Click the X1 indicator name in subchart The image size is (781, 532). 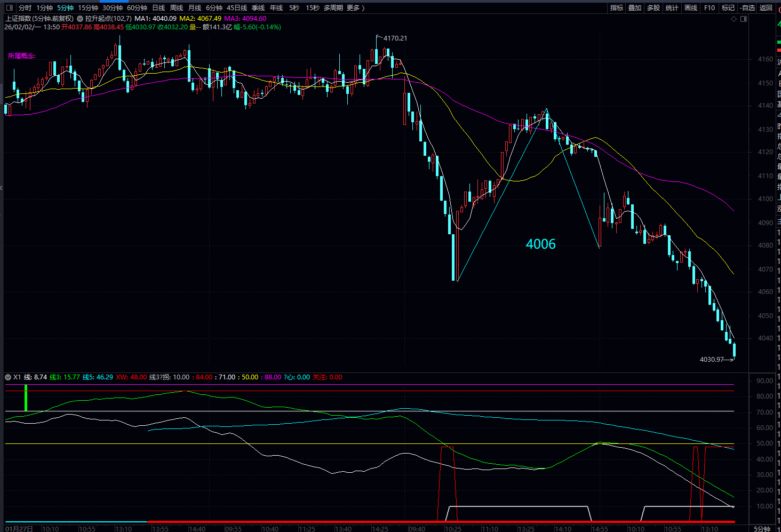[x=17, y=377]
